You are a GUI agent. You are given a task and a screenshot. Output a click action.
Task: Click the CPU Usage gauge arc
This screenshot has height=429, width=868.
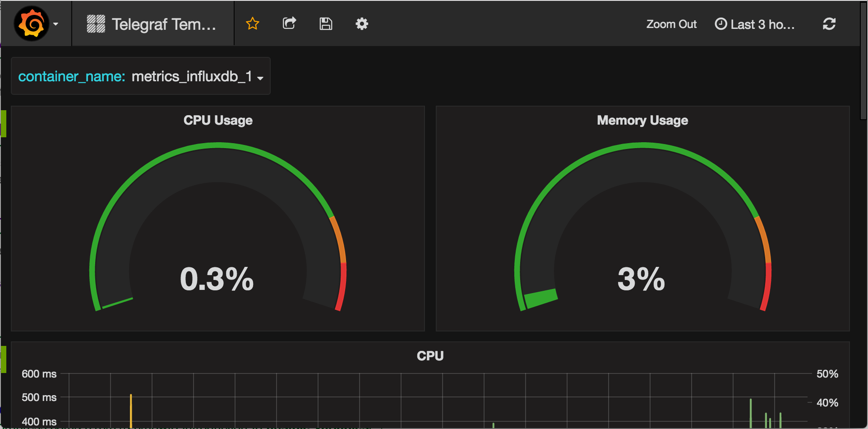click(218, 145)
